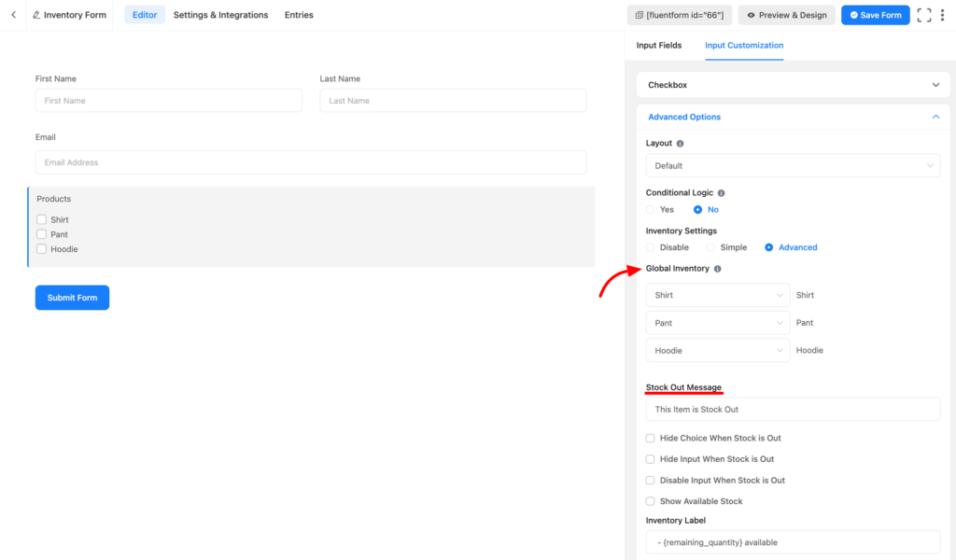Select the Simple inventory setting
This screenshot has width=956, height=560.
coord(708,246)
